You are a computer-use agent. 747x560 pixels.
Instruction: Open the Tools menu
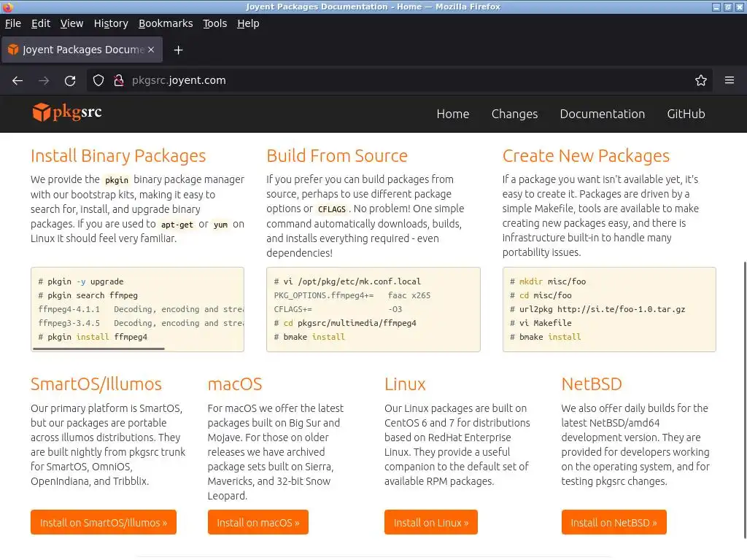point(215,23)
